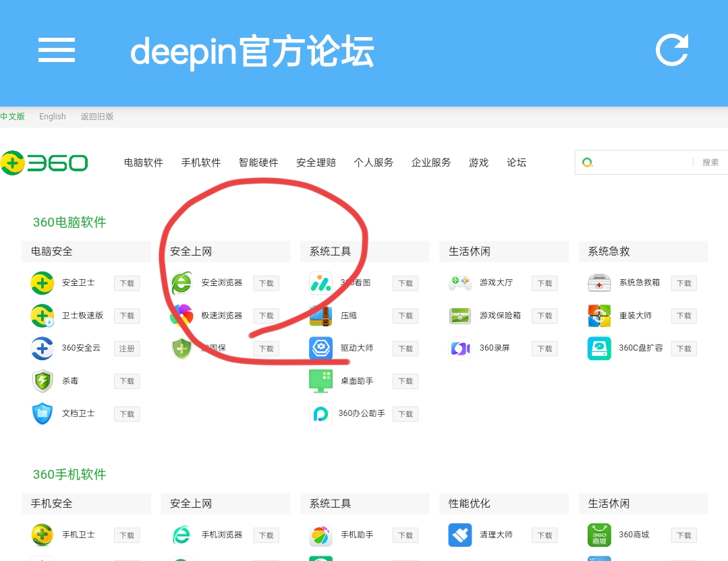Click 注册 for 360安全云
Screen dimensions: 728x561
coord(127,349)
